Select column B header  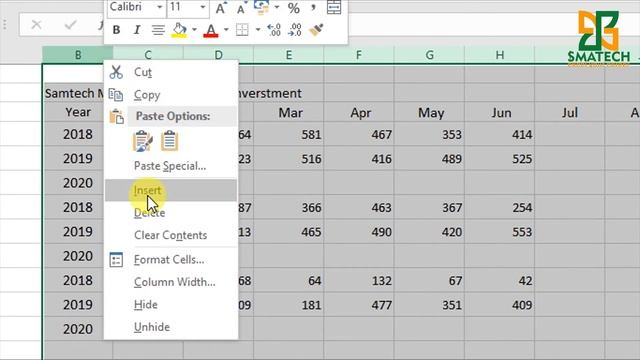78,55
